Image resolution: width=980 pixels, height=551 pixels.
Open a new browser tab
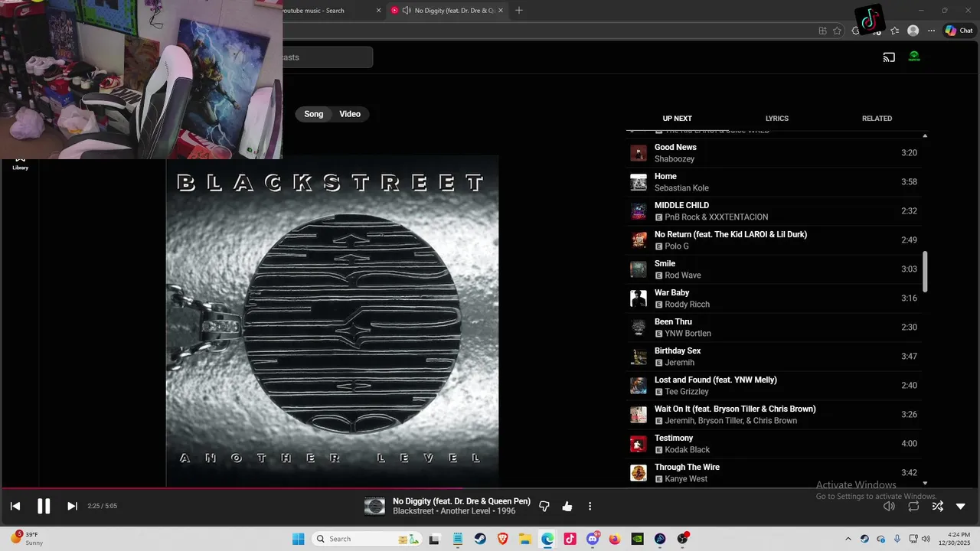click(519, 10)
